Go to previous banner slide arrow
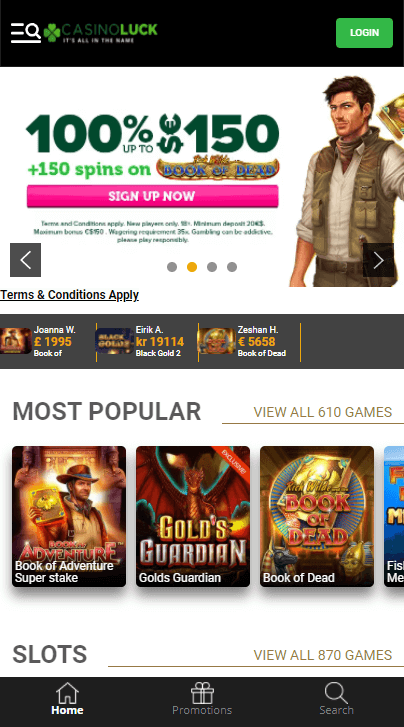The width and height of the screenshot is (404, 727). [26, 260]
